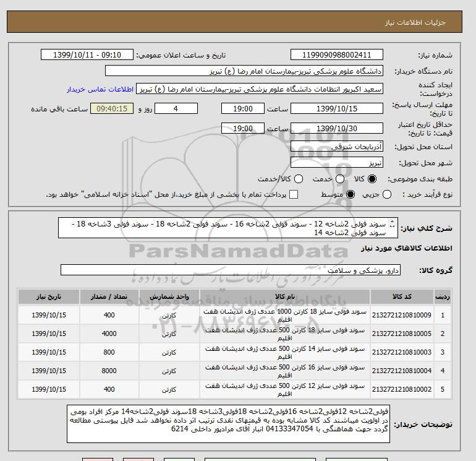Click the price validity date 1399/10/30 field
This screenshot has height=461, width=476.
pyautogui.click(x=337, y=128)
